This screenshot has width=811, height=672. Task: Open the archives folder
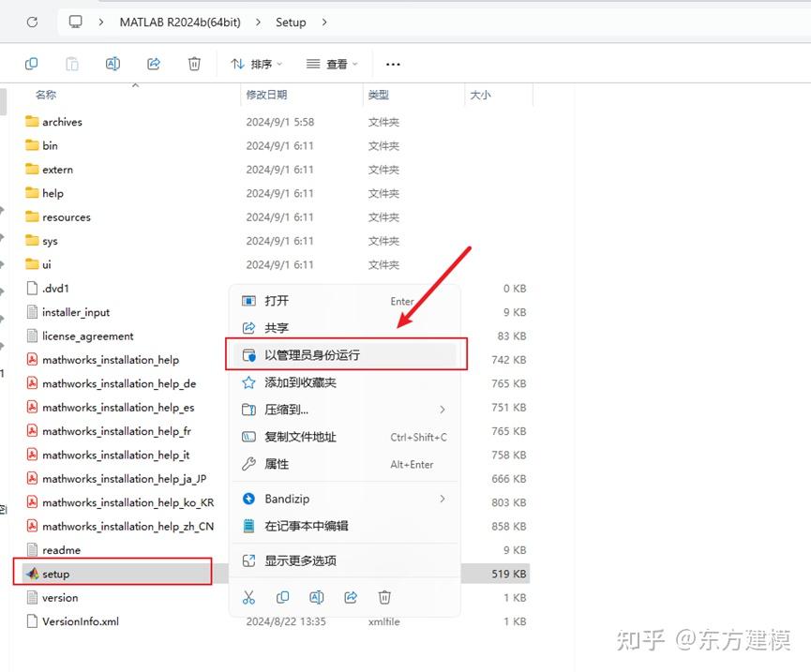coord(62,122)
